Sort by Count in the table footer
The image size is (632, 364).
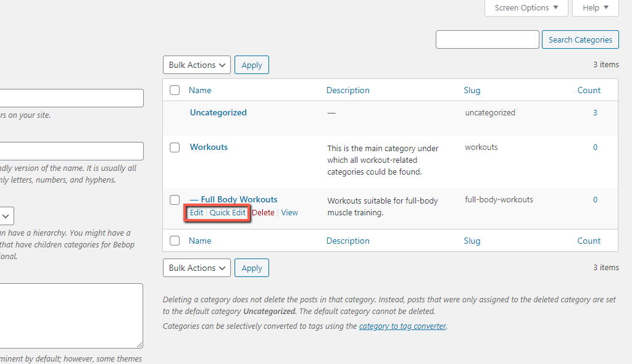coord(589,241)
